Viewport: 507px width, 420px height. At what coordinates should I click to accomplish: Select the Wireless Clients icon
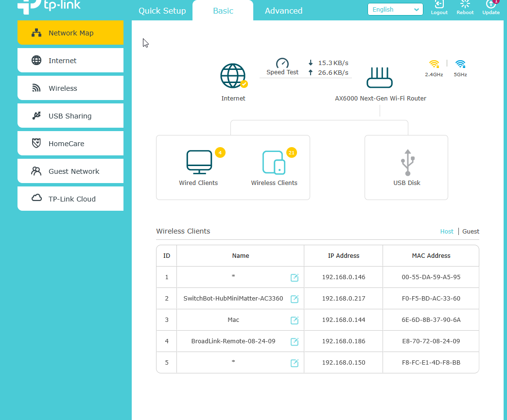tap(274, 162)
